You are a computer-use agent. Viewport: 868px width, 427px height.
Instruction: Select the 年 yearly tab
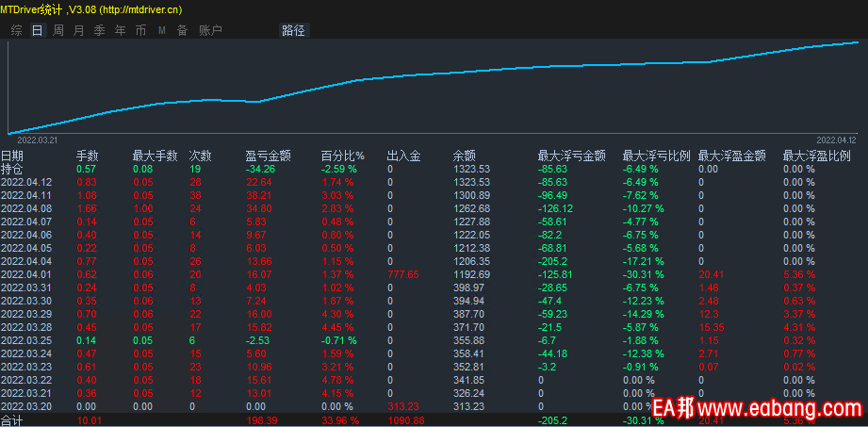tap(120, 30)
